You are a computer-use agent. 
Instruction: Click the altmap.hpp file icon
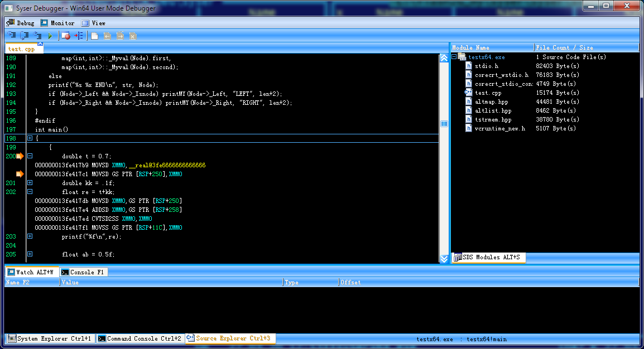click(x=469, y=101)
